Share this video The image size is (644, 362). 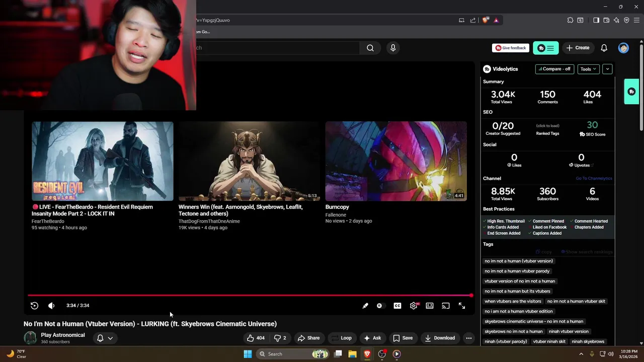(x=308, y=338)
